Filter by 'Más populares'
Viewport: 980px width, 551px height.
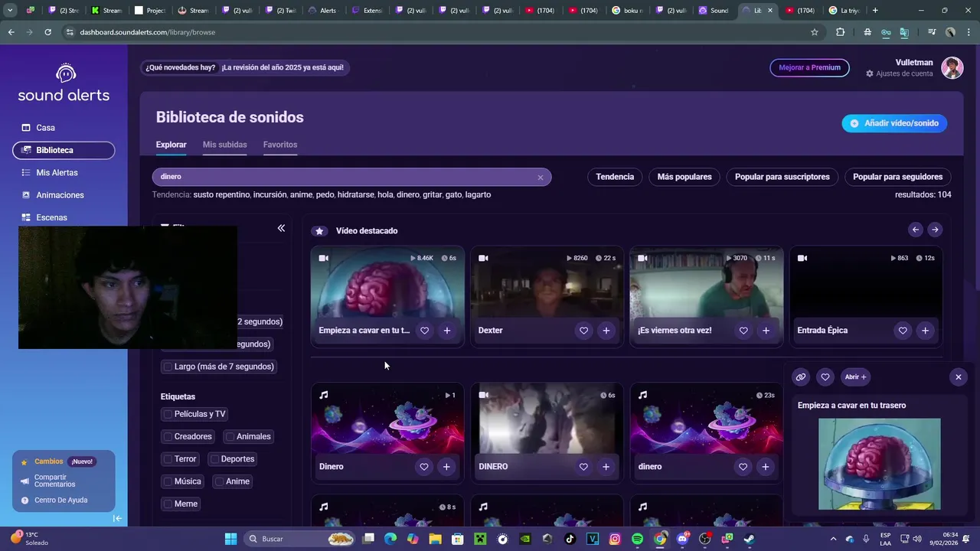click(684, 177)
